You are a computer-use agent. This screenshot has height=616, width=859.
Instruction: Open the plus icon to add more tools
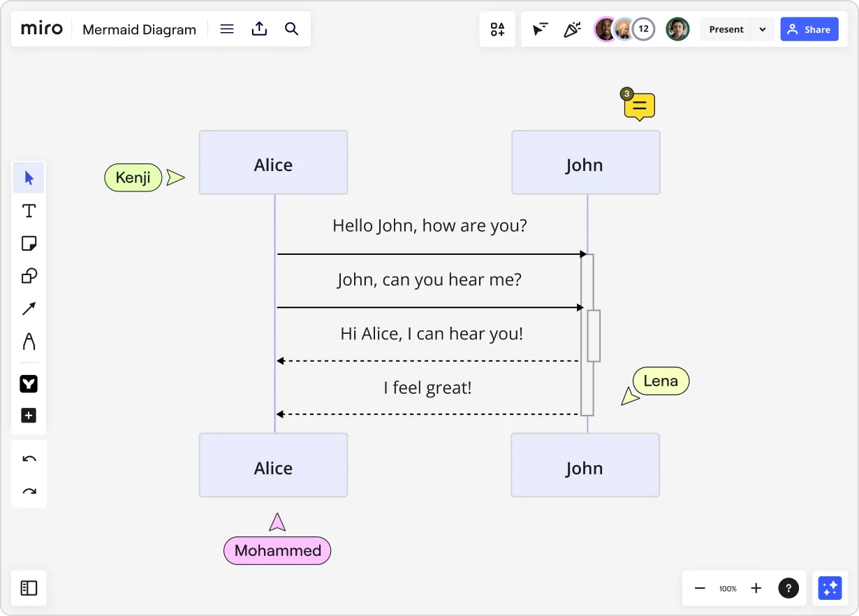coord(29,415)
